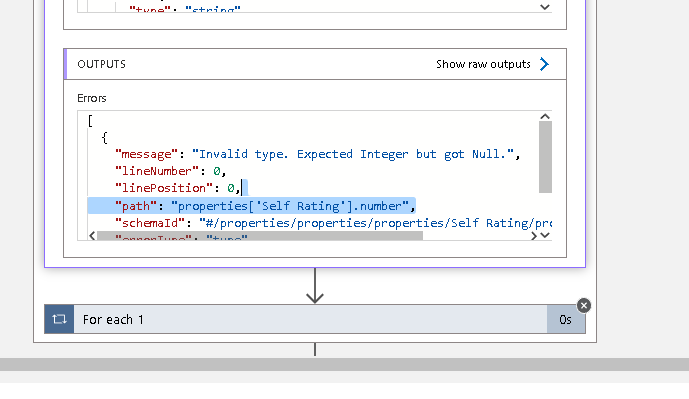The height and width of the screenshot is (399, 689).
Task: Click the For each 1 loop icon
Action: 59,319
